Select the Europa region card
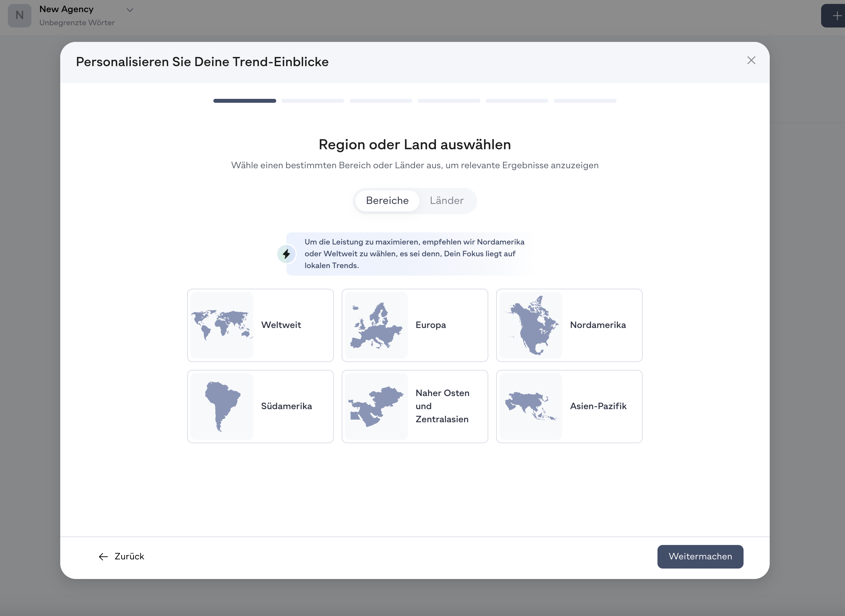 tap(415, 325)
